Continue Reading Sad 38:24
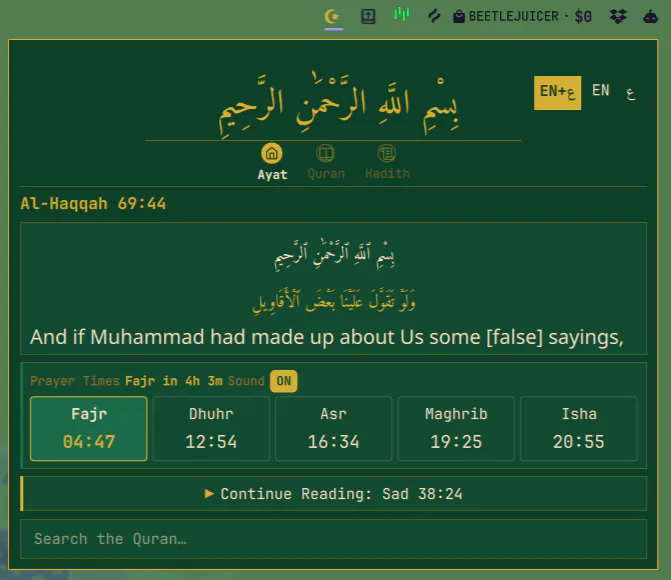This screenshot has height=580, width=671. click(334, 494)
